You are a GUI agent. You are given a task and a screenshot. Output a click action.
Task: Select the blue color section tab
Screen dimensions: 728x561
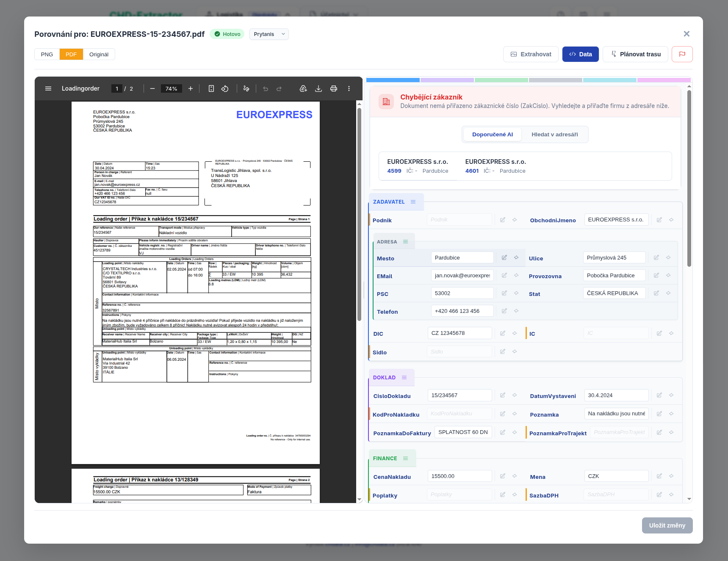393,80
